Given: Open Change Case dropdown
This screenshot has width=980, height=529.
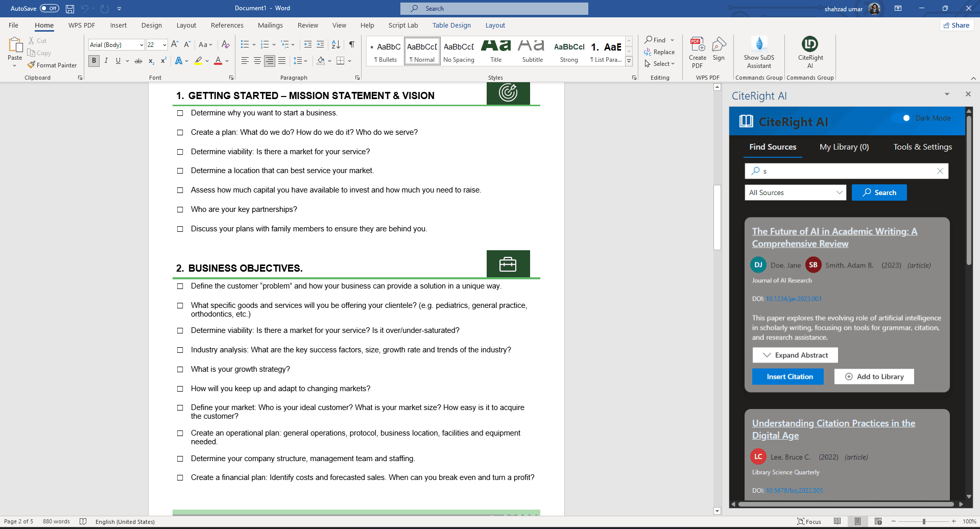Looking at the screenshot, I should point(205,44).
